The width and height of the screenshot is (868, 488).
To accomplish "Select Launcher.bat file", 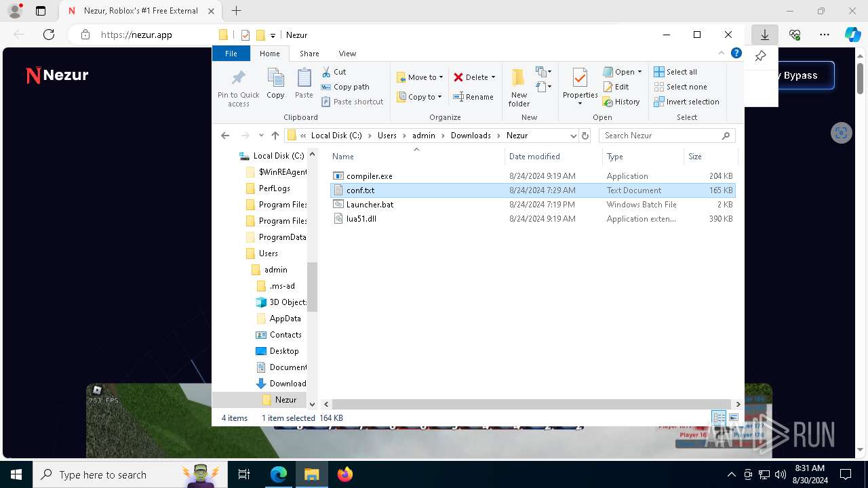I will pyautogui.click(x=532, y=205).
